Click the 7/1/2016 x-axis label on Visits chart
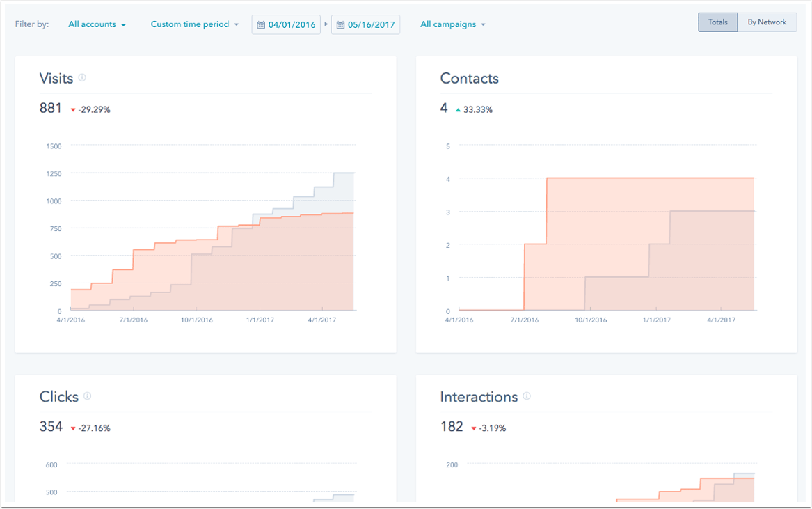Screen dimensions: 812x509 (x=134, y=320)
